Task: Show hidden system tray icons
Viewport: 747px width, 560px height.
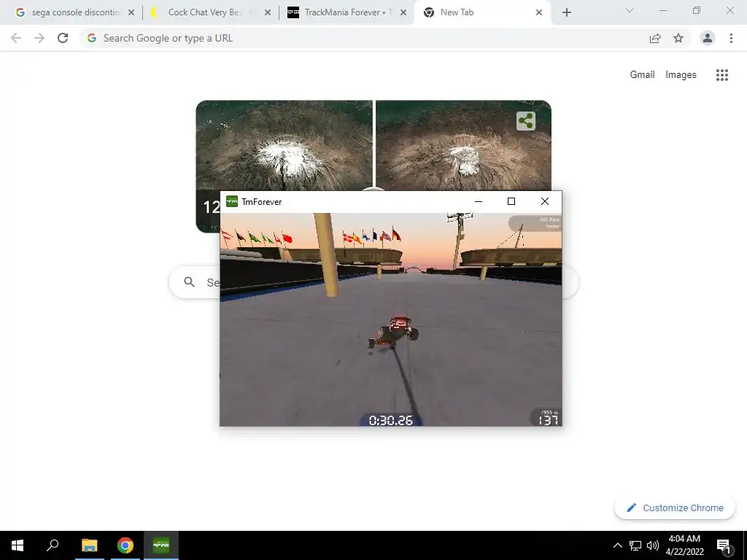Action: click(x=617, y=545)
